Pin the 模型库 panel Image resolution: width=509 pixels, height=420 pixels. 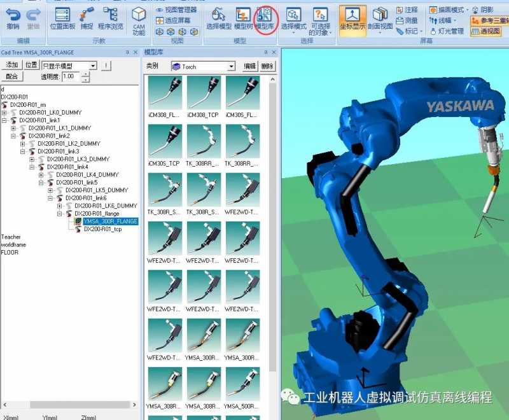pyautogui.click(x=265, y=52)
